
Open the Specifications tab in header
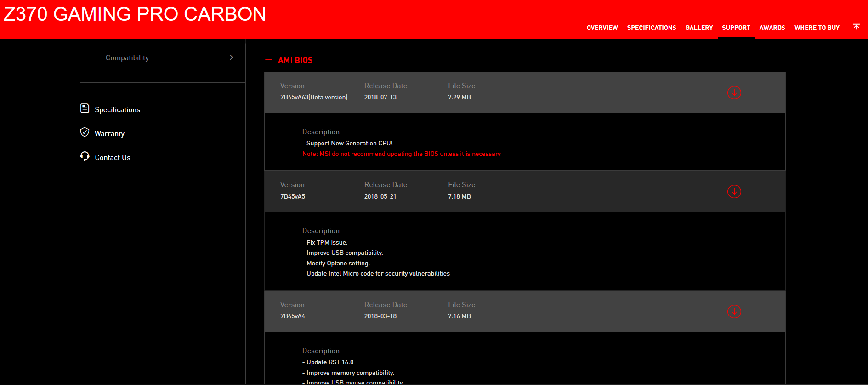[x=651, y=28]
